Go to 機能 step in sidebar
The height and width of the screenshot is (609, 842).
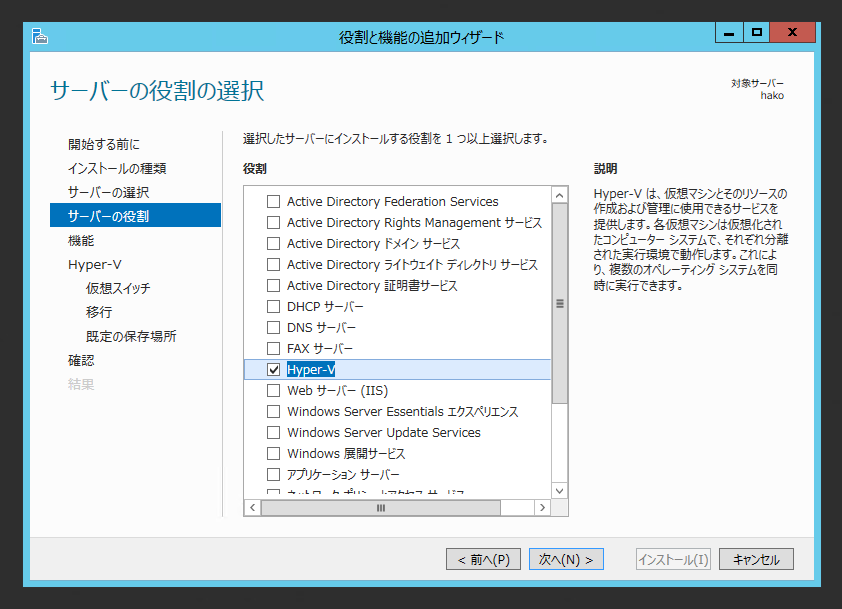click(81, 240)
